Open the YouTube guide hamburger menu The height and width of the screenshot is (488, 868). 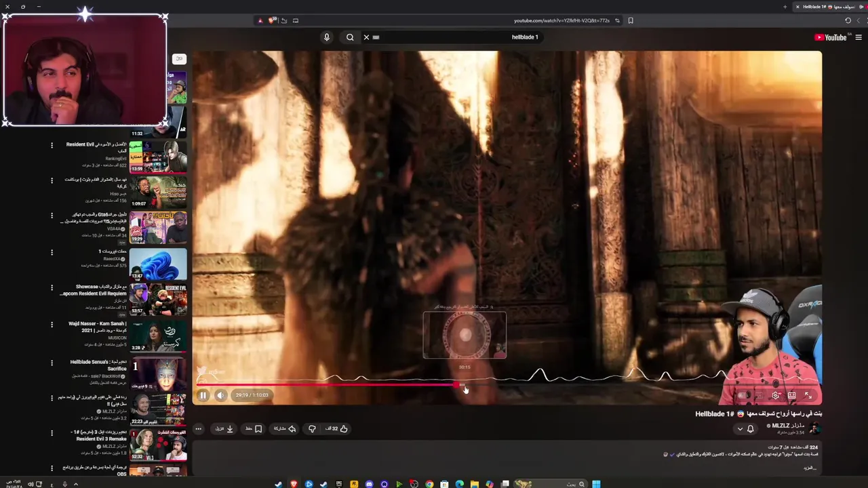859,37
